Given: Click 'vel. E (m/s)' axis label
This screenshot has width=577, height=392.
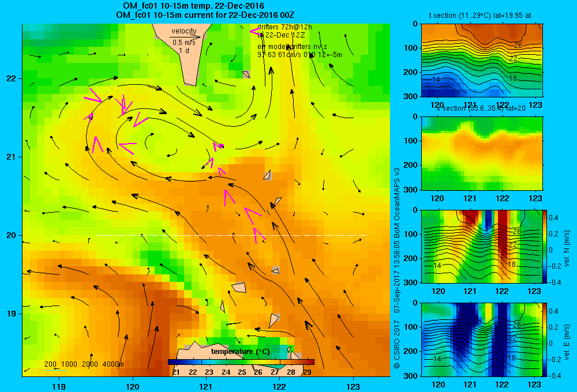Looking at the screenshot, I should click(567, 342).
